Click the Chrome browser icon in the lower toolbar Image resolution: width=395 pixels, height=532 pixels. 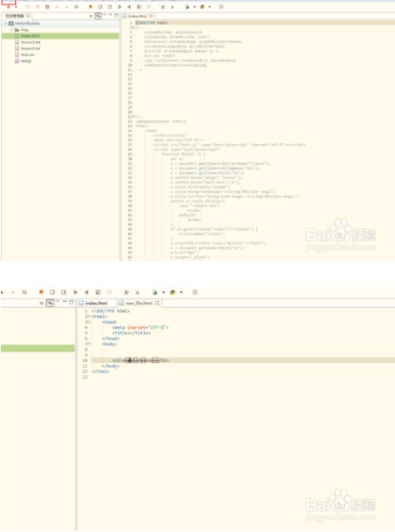(172, 292)
